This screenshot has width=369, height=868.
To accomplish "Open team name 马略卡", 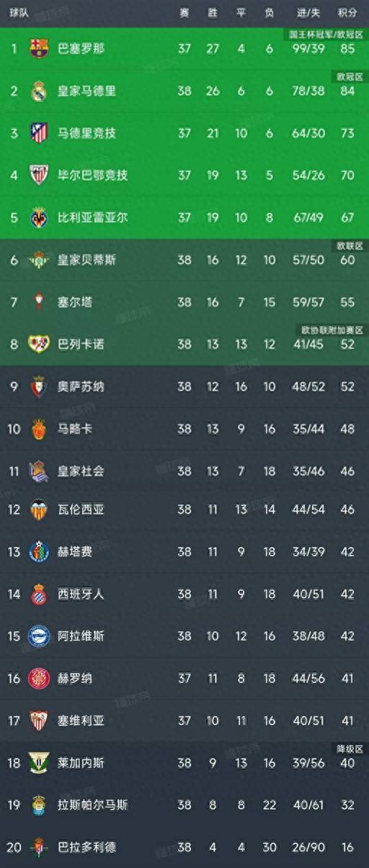I will pos(75,429).
